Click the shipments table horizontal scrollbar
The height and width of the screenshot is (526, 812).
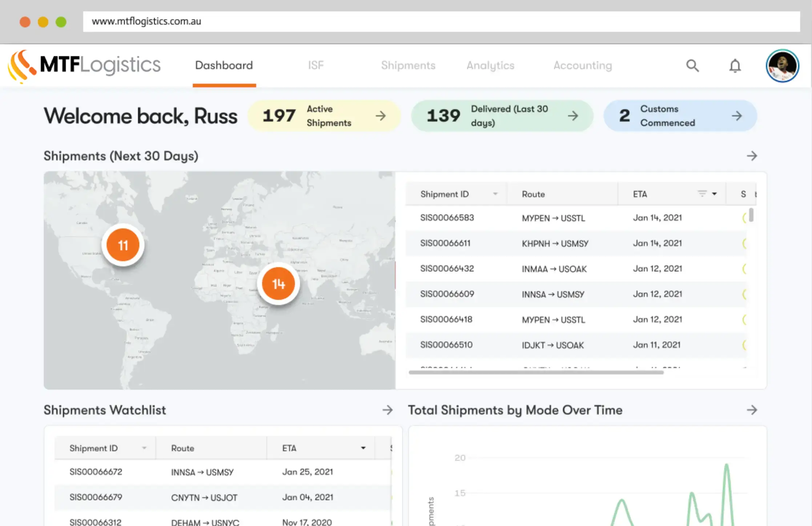coord(536,372)
